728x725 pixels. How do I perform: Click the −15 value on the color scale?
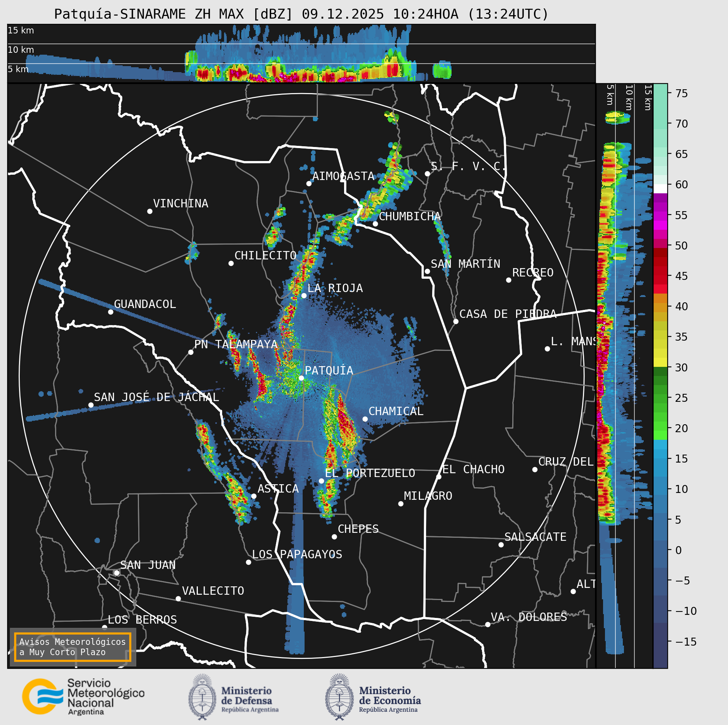(686, 642)
